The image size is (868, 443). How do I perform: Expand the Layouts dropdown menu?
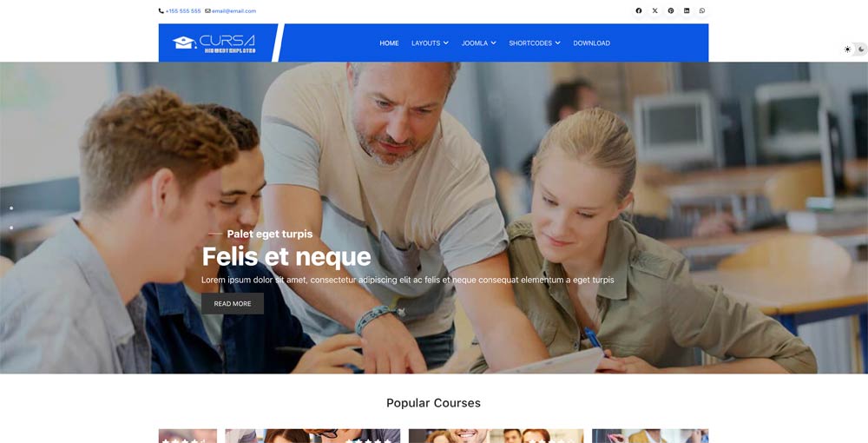click(x=430, y=43)
